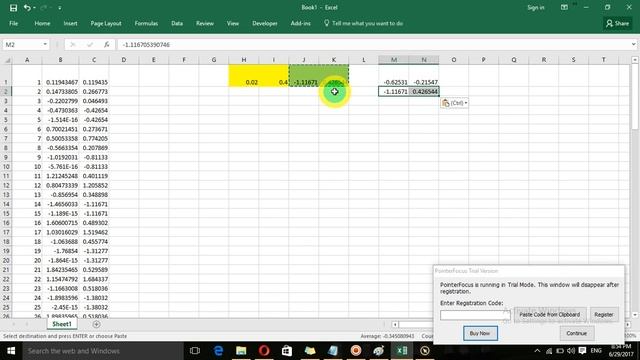Screen dimensions: 640x360
Task: Open Action Center notification icon
Action: [582, 351]
